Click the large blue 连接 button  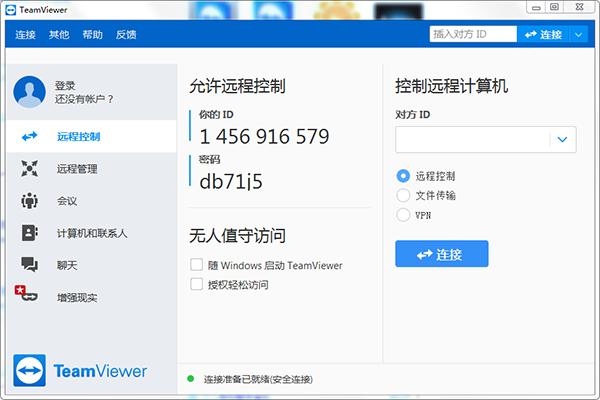coord(442,254)
